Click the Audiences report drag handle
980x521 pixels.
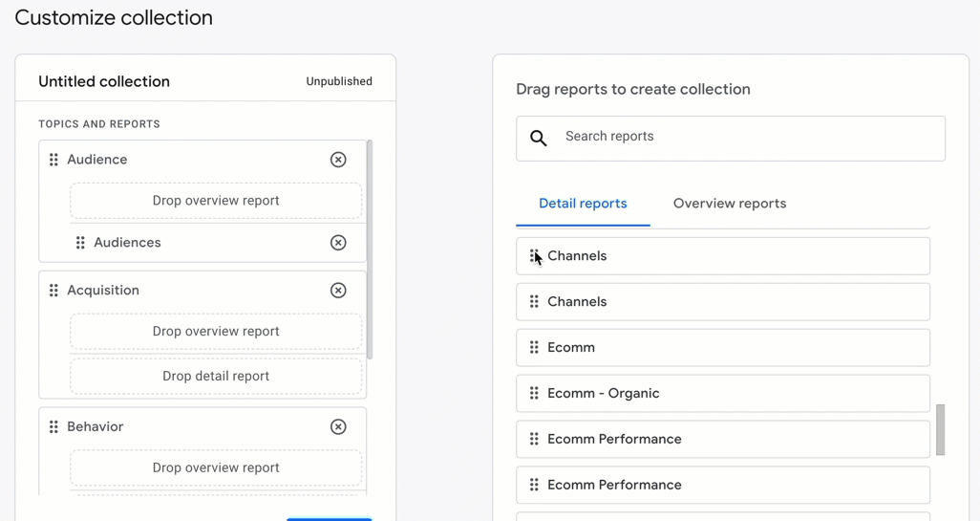pos(80,243)
